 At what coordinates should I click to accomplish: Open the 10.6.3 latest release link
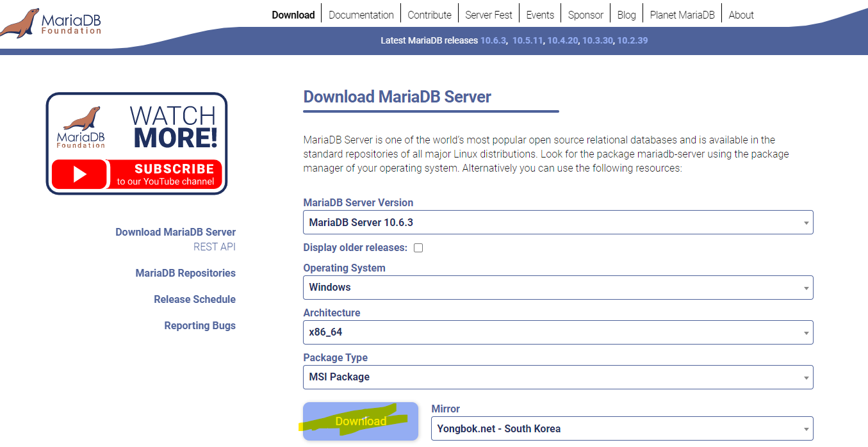(493, 40)
